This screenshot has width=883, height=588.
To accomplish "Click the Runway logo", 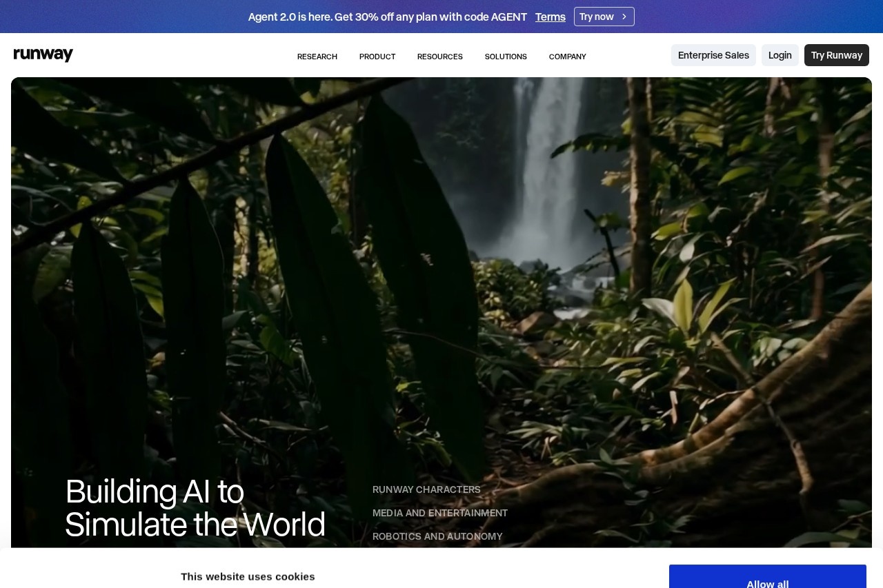I will tap(43, 55).
